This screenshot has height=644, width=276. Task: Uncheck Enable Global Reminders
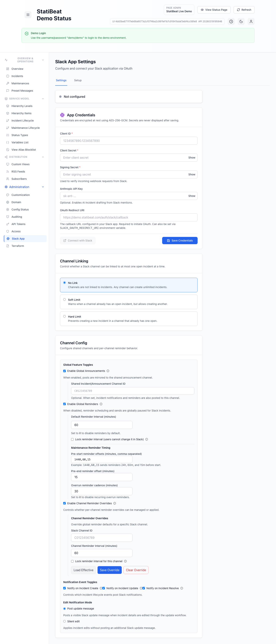click(x=65, y=404)
